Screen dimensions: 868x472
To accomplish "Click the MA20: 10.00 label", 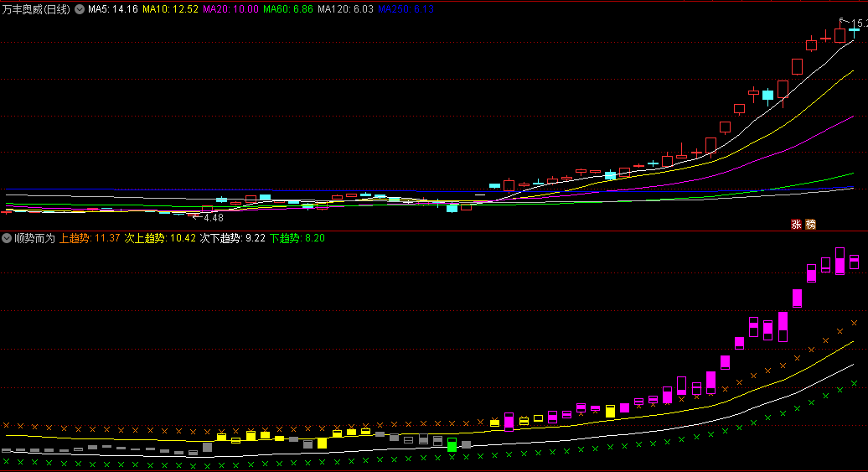I will click(231, 9).
